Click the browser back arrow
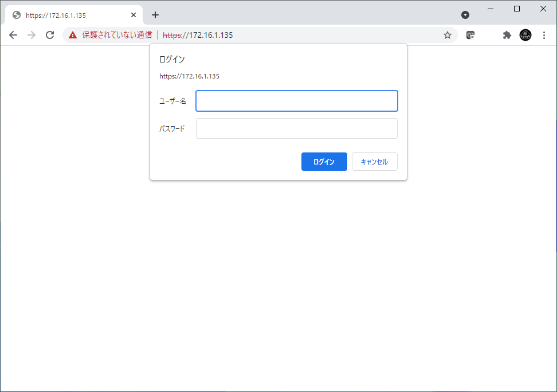The width and height of the screenshot is (557, 392). [x=13, y=35]
